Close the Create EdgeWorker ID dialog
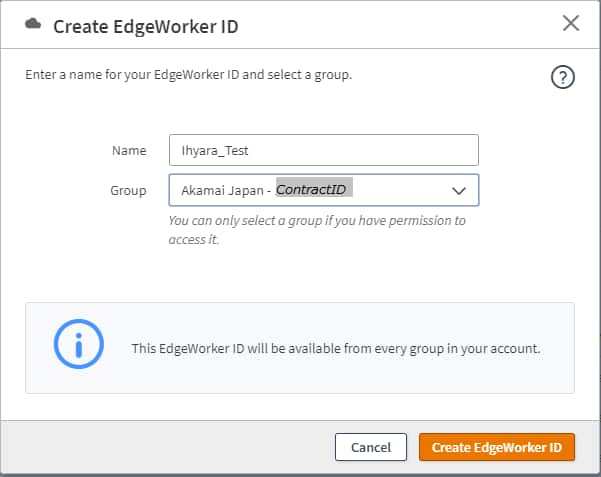The image size is (601, 477). (571, 23)
